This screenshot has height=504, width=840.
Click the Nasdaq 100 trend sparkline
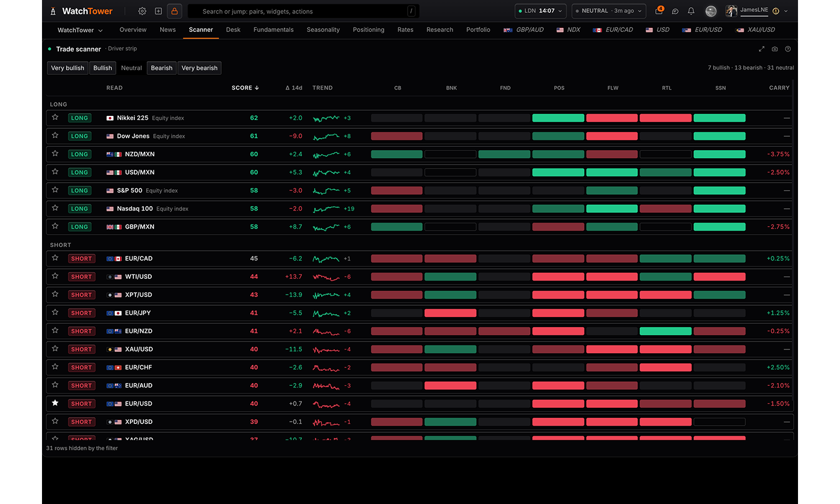click(x=326, y=209)
